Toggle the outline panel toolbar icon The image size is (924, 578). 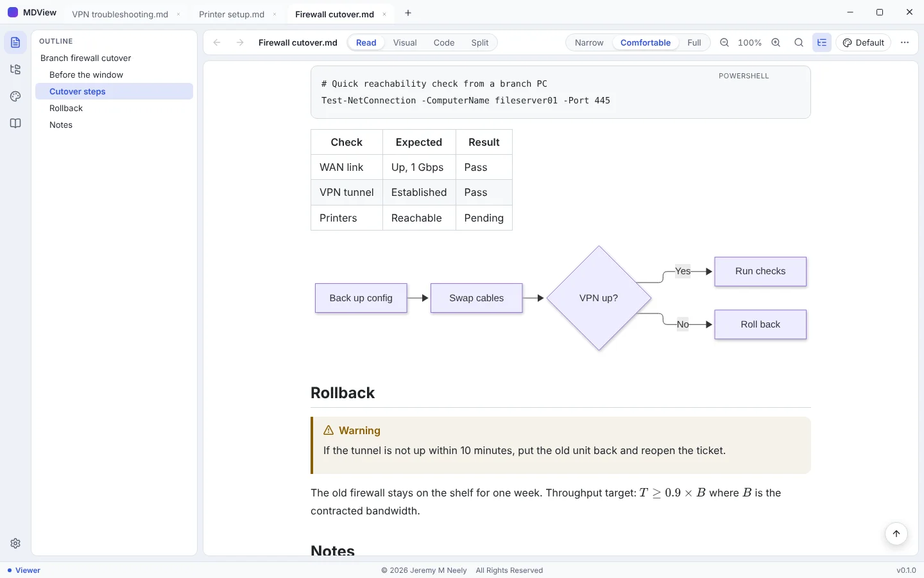(822, 43)
